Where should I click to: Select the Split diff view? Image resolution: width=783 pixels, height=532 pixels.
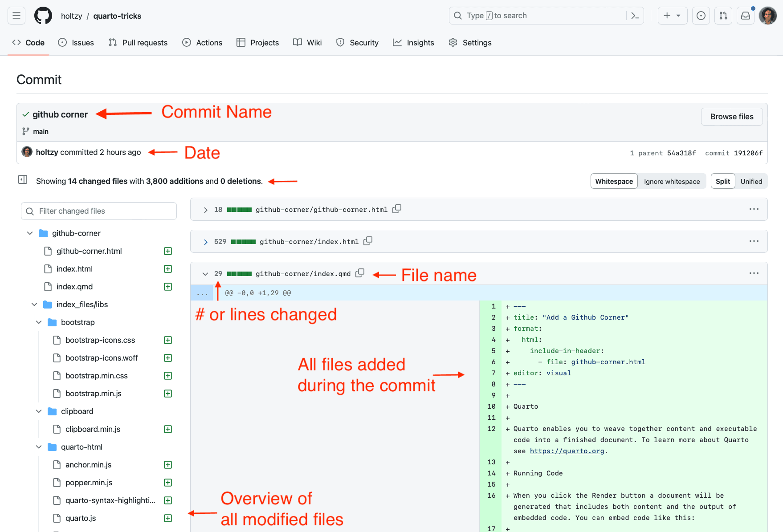[722, 181]
